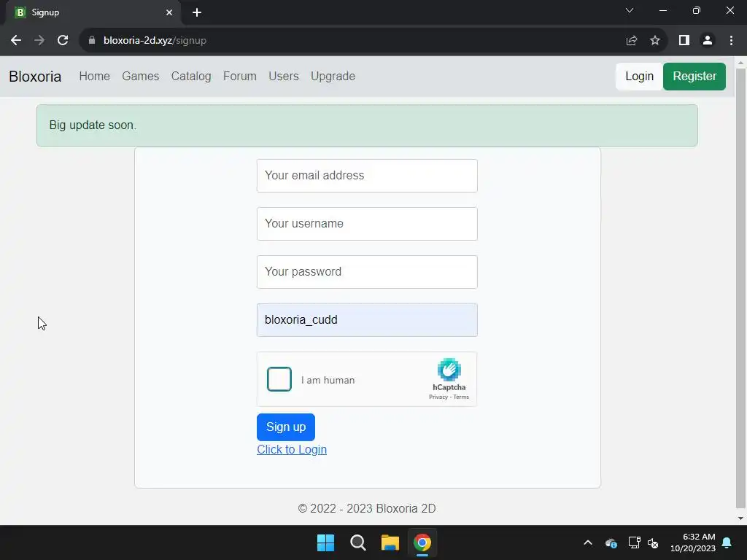Close the Signup tab
Viewport: 747px width, 560px height.
coord(169,12)
